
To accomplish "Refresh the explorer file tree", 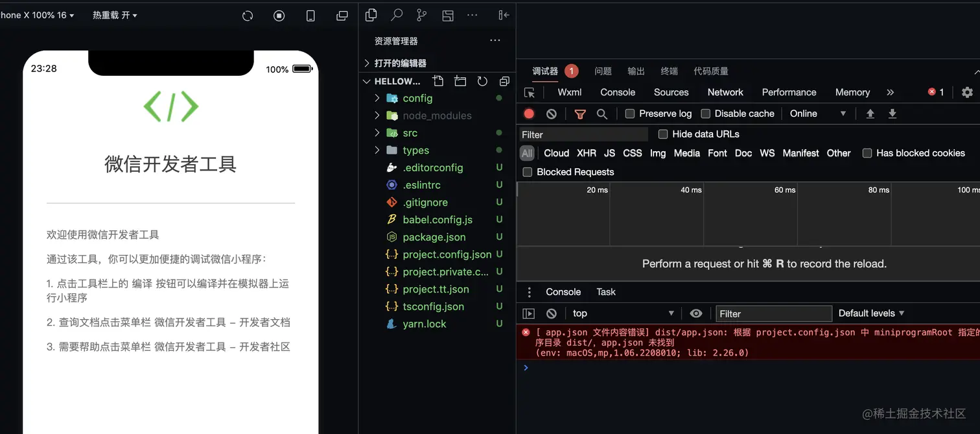I will 482,81.
